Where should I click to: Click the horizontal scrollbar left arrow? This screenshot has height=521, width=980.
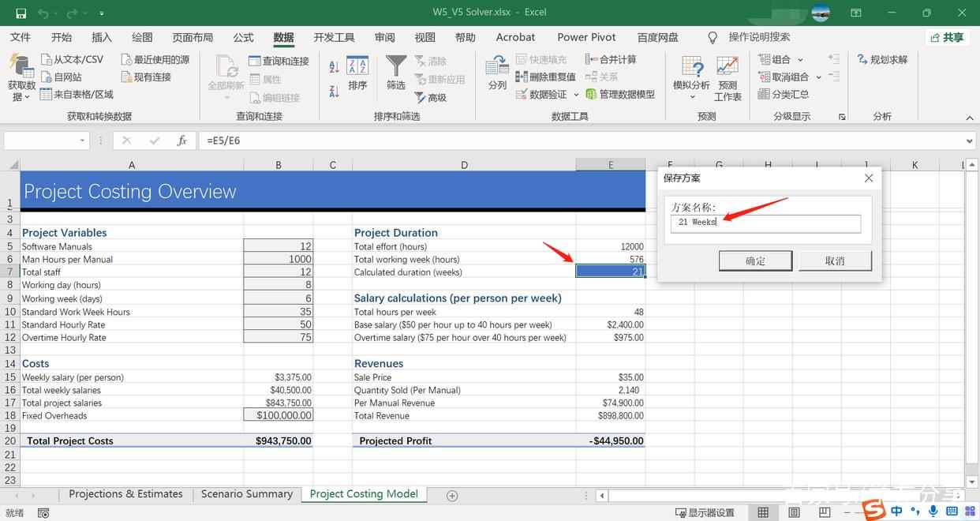pos(603,496)
